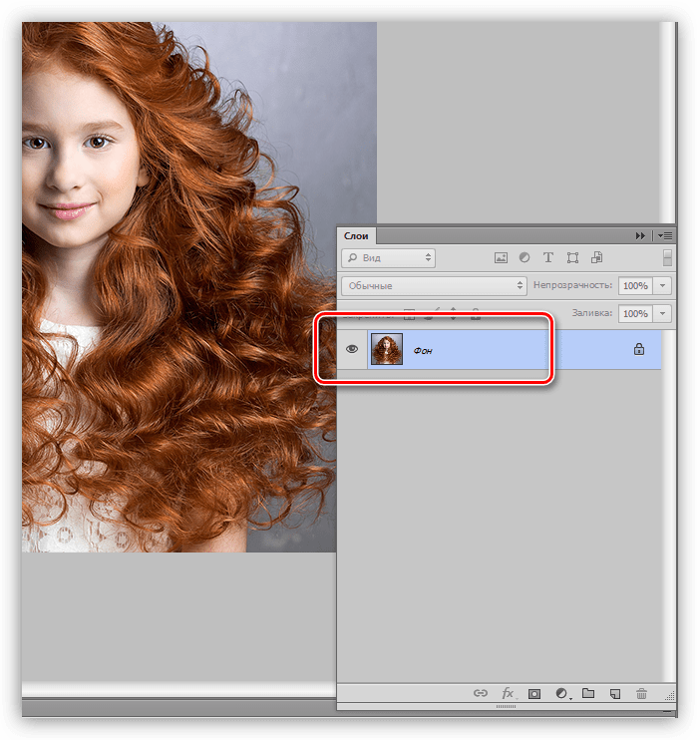700x740 pixels.
Task: Open the Вид filter type dropdown
Action: (x=388, y=257)
